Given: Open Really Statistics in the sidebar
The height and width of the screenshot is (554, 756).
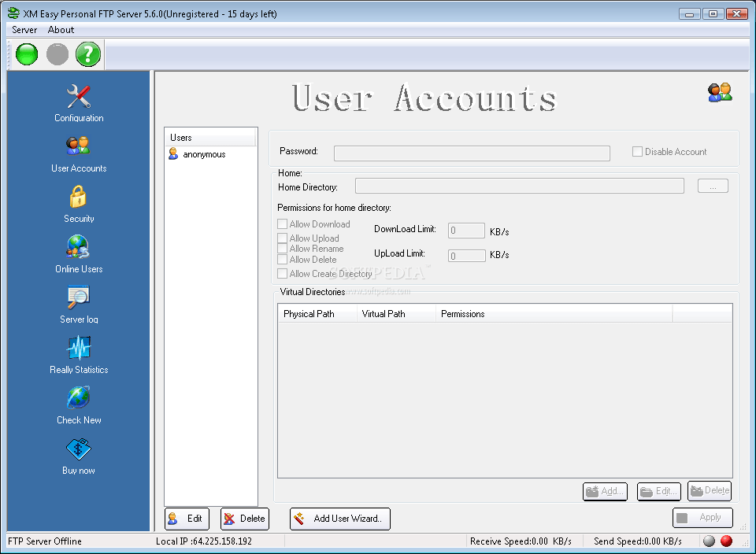Looking at the screenshot, I should pos(79,355).
